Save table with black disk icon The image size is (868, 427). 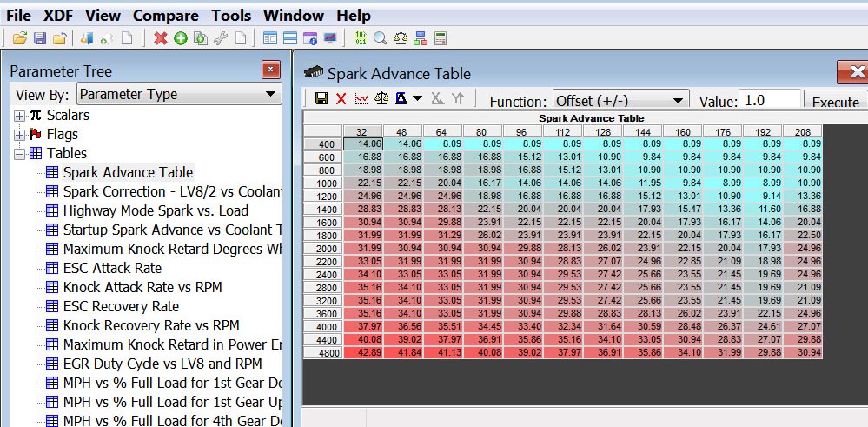coord(321,99)
